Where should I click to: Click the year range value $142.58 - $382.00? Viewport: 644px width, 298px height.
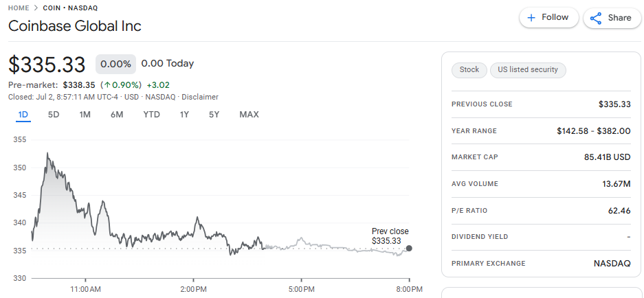click(593, 131)
